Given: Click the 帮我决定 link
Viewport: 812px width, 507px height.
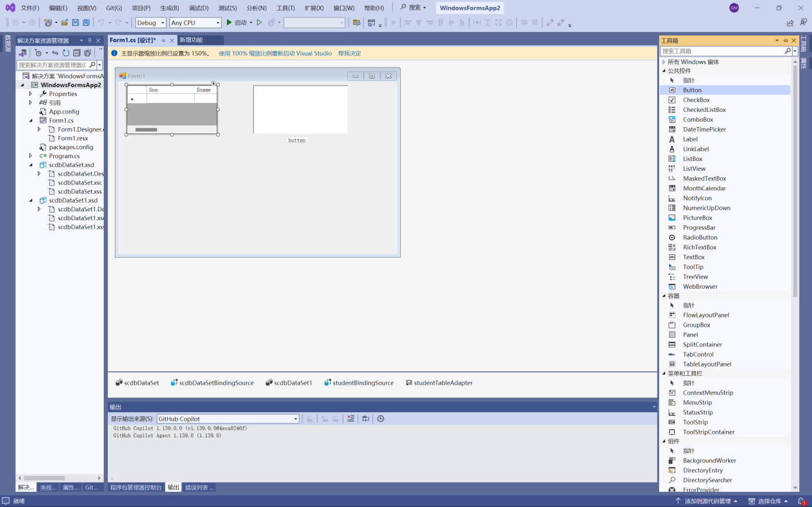Looking at the screenshot, I should (x=349, y=53).
